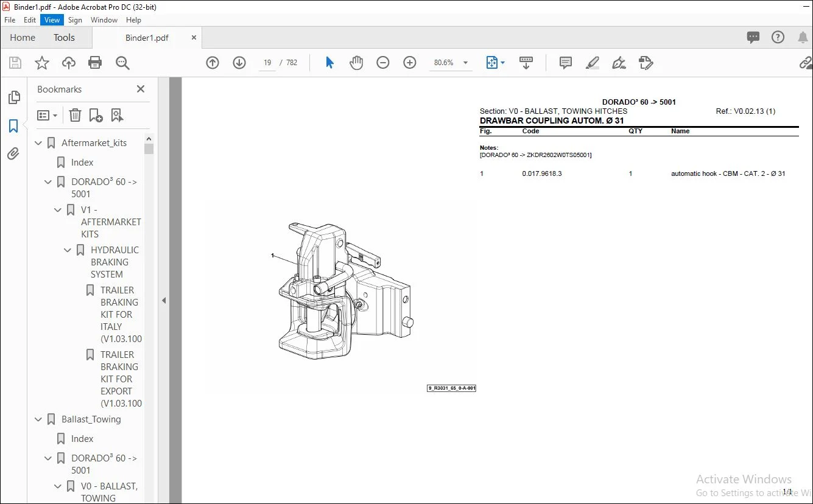Open the Index bookmark under Ballast_Towing
Viewport: 813px width, 504px height.
pyautogui.click(x=82, y=439)
